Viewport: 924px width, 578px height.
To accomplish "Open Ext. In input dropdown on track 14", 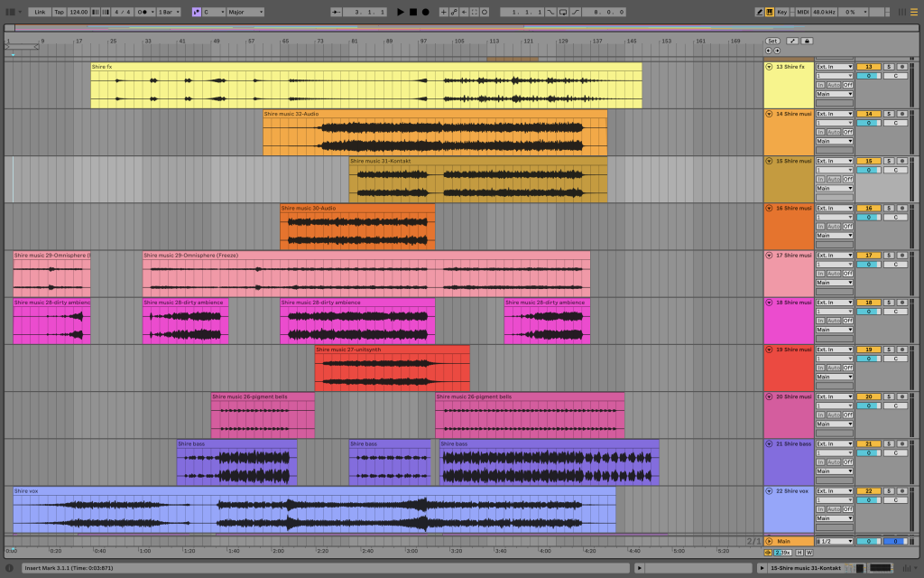I will pos(834,114).
